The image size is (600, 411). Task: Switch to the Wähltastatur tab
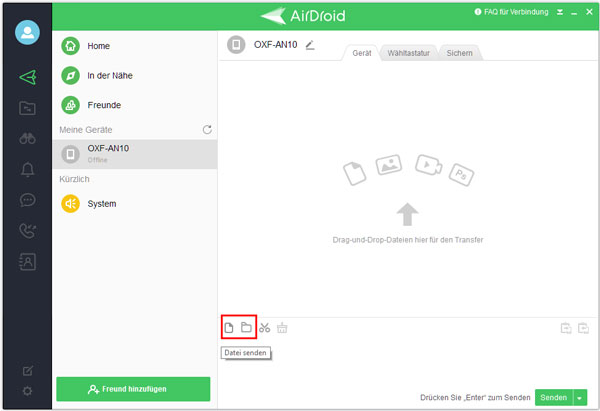click(x=408, y=52)
